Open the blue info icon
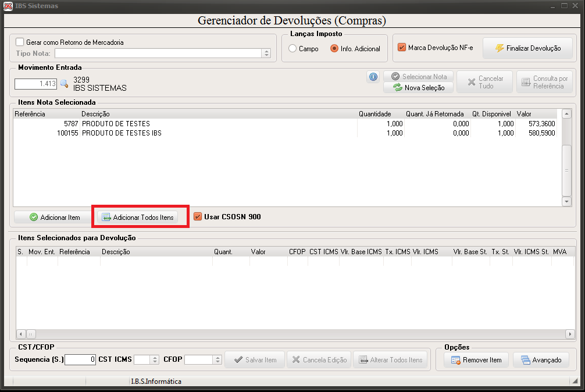Image resolution: width=585 pixels, height=392 pixels. 373,77
